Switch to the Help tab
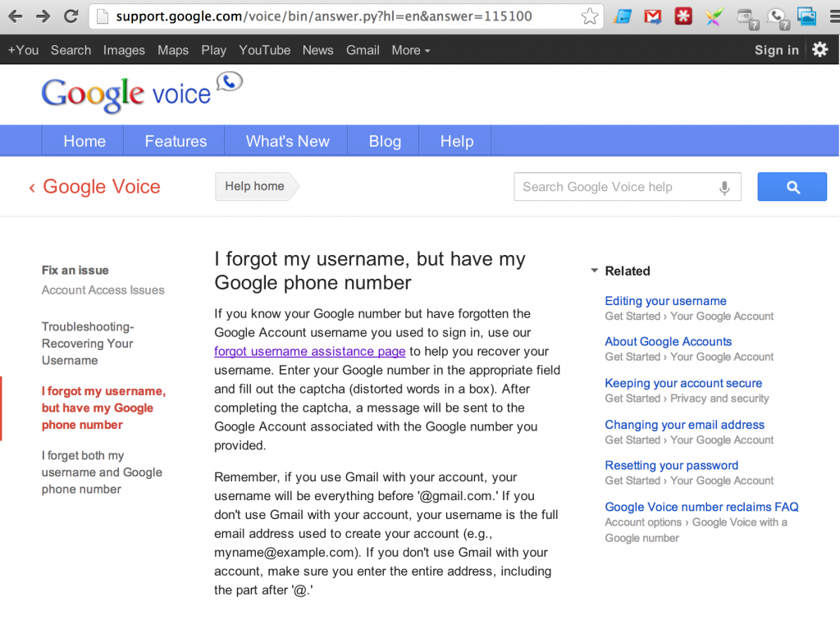The height and width of the screenshot is (624, 840). [x=456, y=141]
